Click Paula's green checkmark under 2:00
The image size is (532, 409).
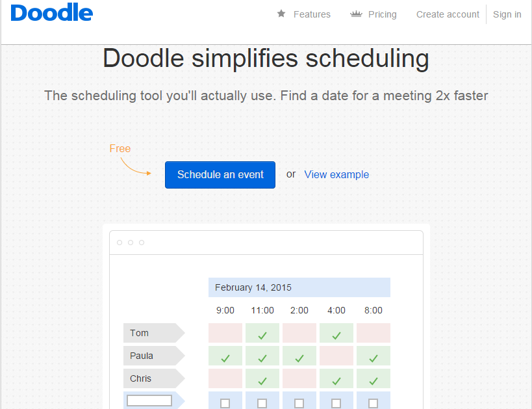tap(299, 357)
